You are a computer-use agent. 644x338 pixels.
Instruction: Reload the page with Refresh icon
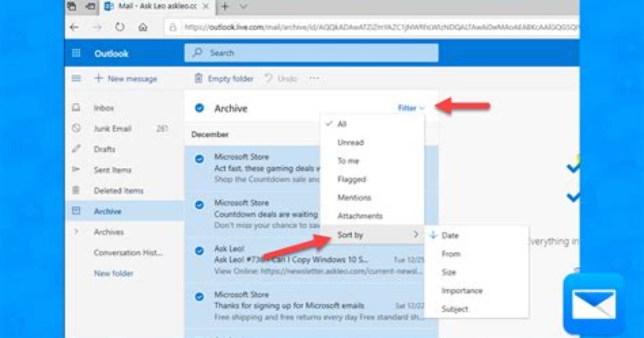(120, 27)
